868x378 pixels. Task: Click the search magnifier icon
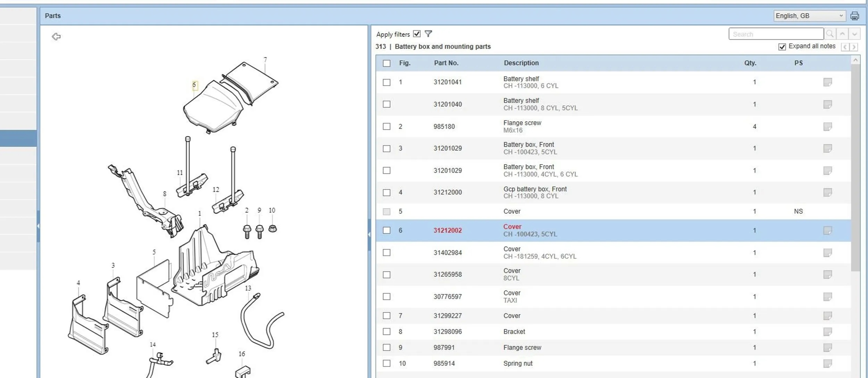coord(830,34)
